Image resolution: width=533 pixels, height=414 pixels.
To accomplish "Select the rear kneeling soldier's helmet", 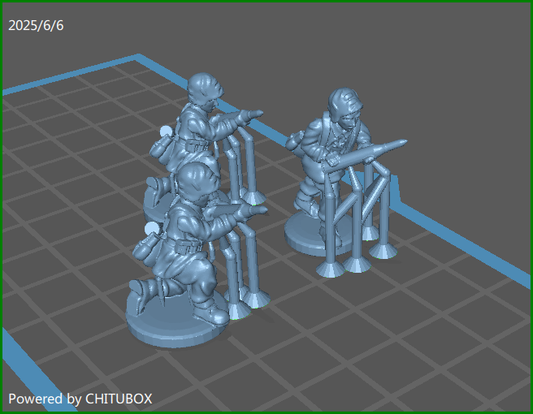I will click(x=205, y=86).
